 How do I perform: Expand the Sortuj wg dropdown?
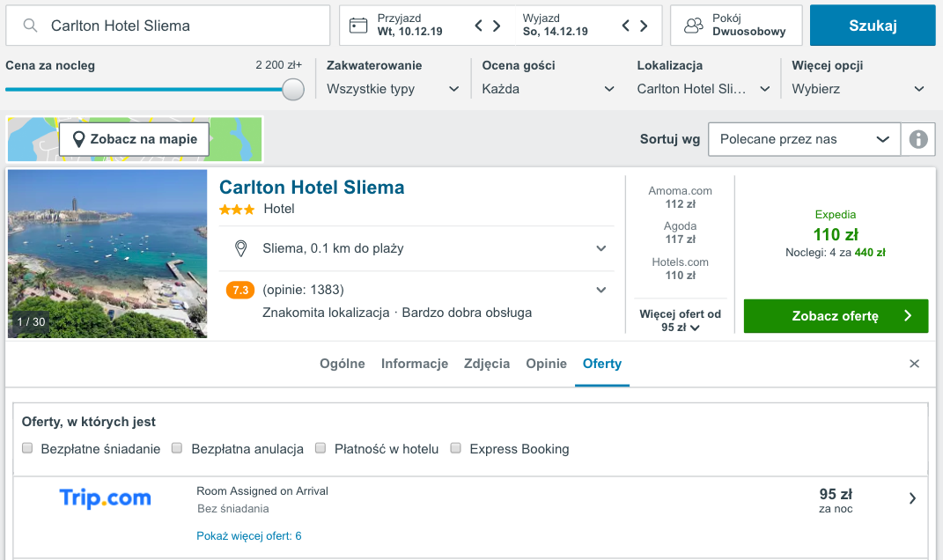click(804, 139)
